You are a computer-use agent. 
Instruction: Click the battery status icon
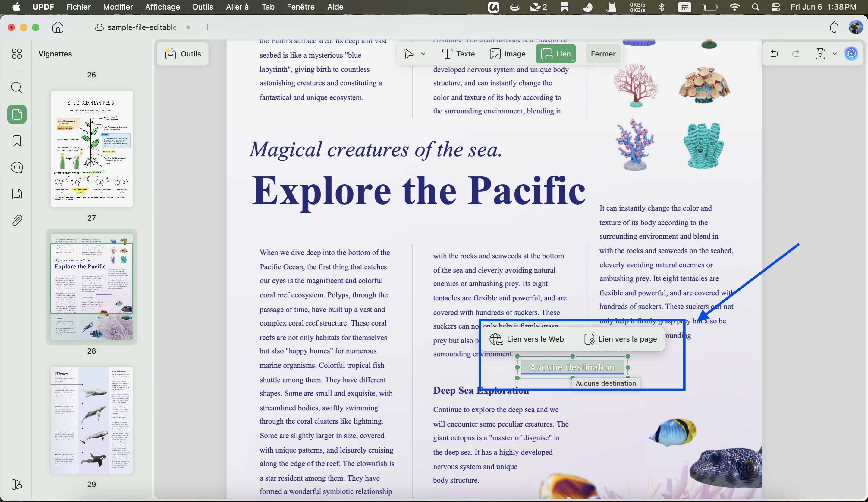pyautogui.click(x=710, y=7)
